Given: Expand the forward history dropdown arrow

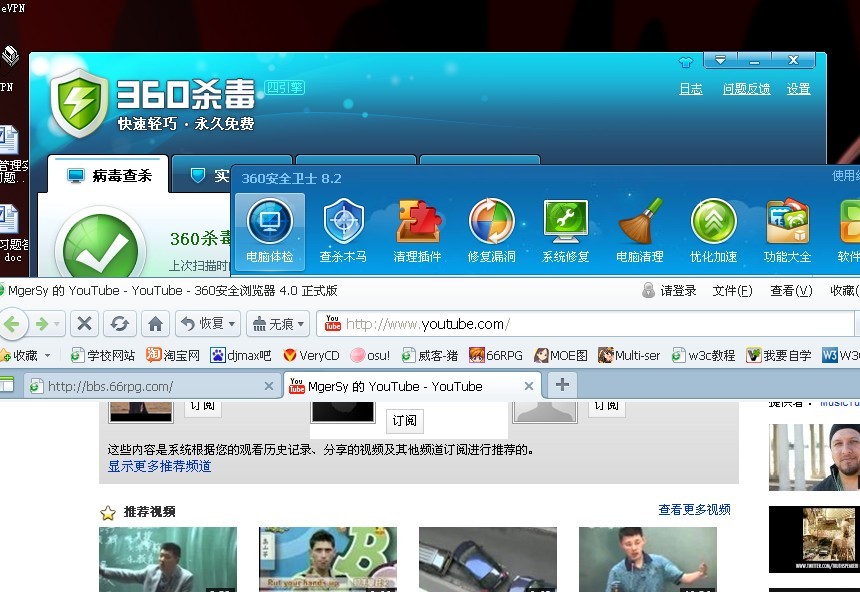Looking at the screenshot, I should (x=56, y=324).
